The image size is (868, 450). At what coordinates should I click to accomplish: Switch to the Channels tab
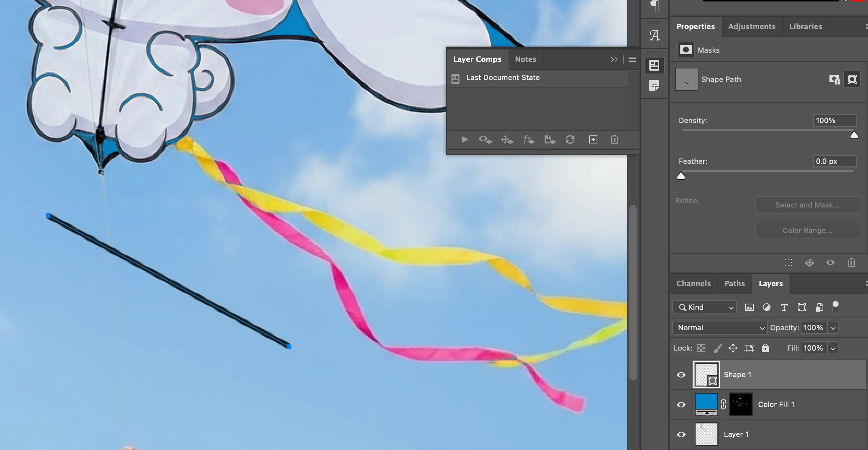[x=693, y=284]
